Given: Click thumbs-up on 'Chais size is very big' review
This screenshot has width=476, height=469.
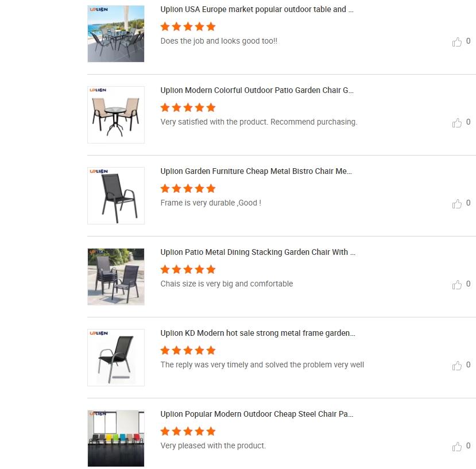Looking at the screenshot, I should pyautogui.click(x=456, y=284).
